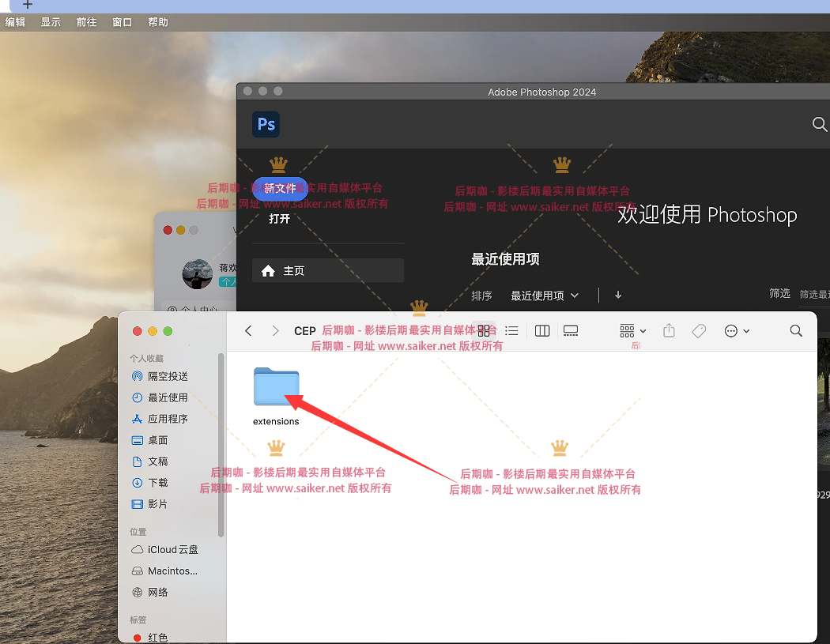Click the Photoshop Ps logo icon
Viewport: 830px width, 644px height.
(266, 124)
